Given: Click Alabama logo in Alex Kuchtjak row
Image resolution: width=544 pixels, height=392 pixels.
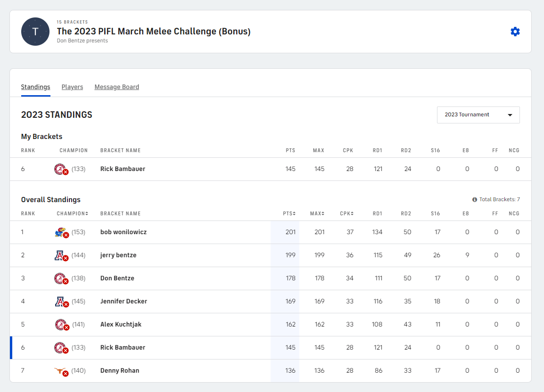Looking at the screenshot, I should (60, 324).
